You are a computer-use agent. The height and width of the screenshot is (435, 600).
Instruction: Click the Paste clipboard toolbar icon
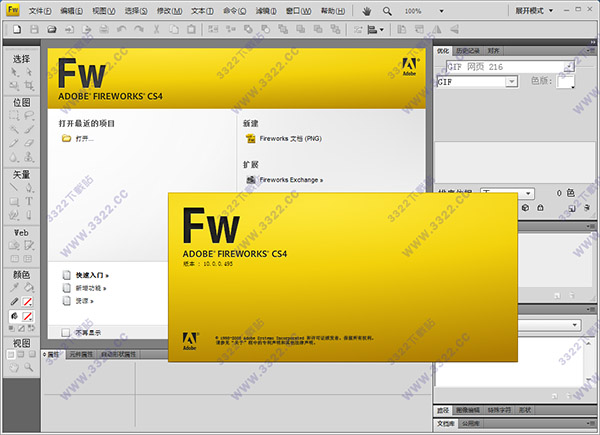[191, 29]
